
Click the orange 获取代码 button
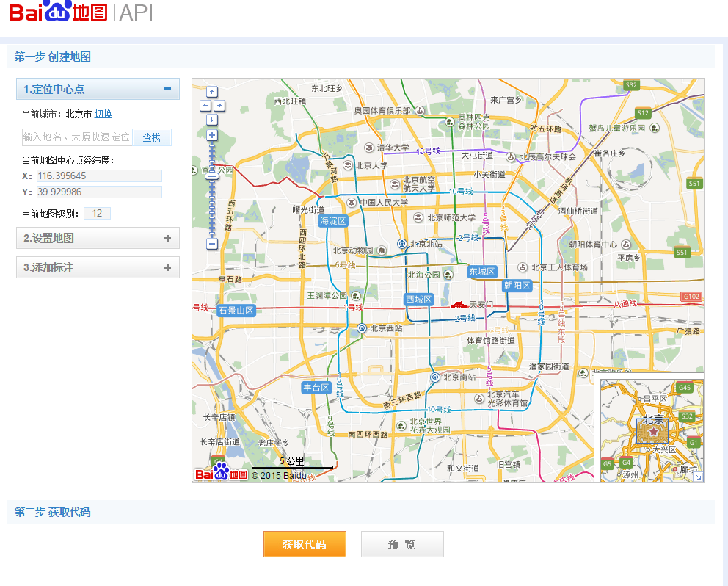coord(305,544)
